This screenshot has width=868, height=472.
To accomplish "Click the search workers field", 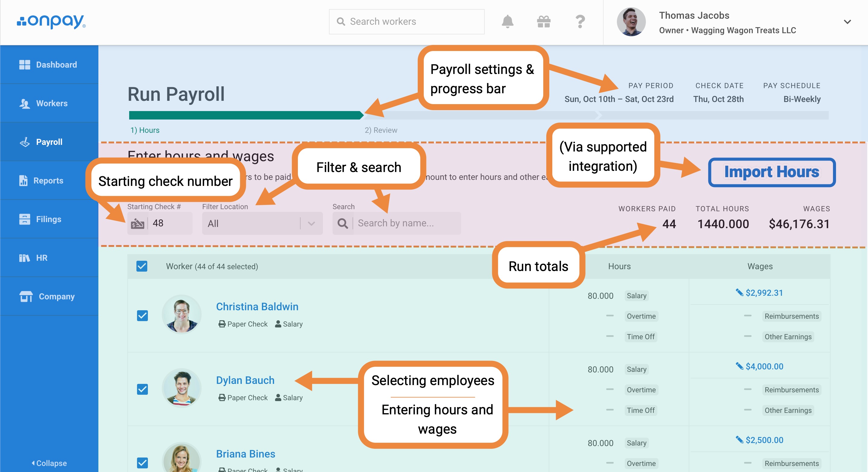I will [406, 21].
